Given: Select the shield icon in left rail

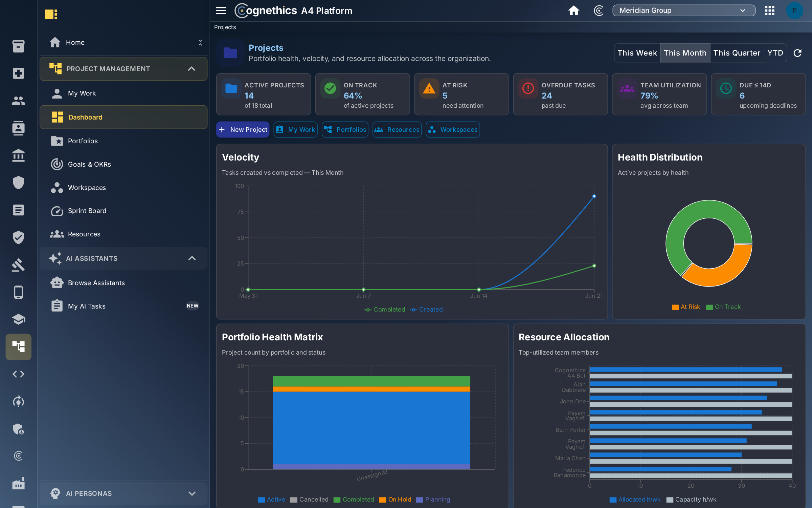Looking at the screenshot, I should pos(18,183).
